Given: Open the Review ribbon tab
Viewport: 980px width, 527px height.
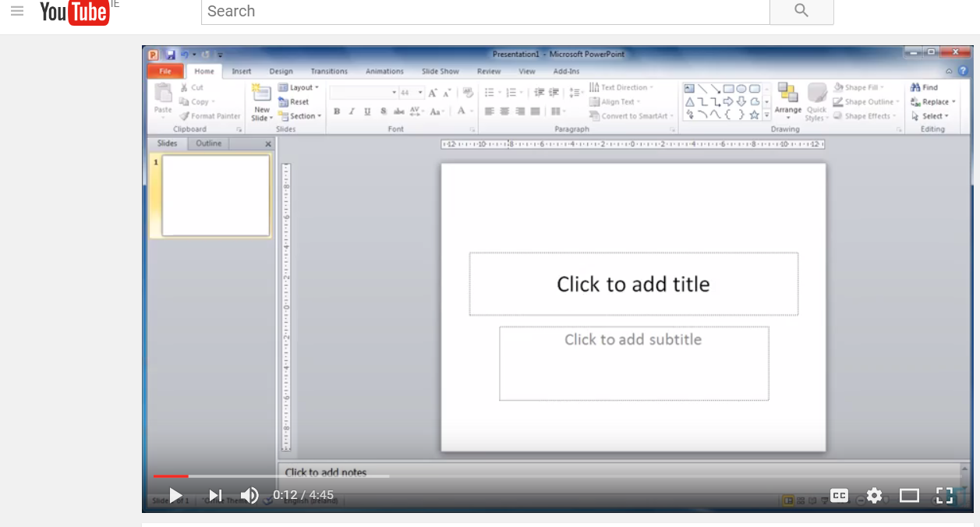Looking at the screenshot, I should click(489, 72).
